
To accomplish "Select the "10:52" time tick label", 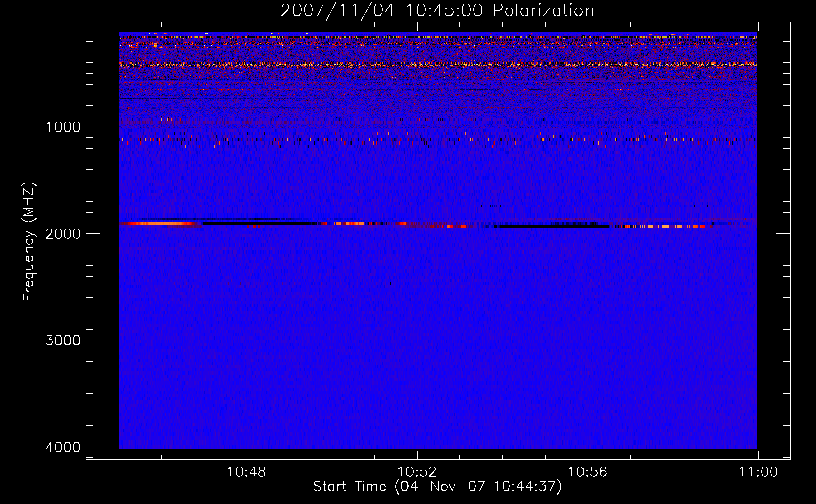I will [417, 472].
